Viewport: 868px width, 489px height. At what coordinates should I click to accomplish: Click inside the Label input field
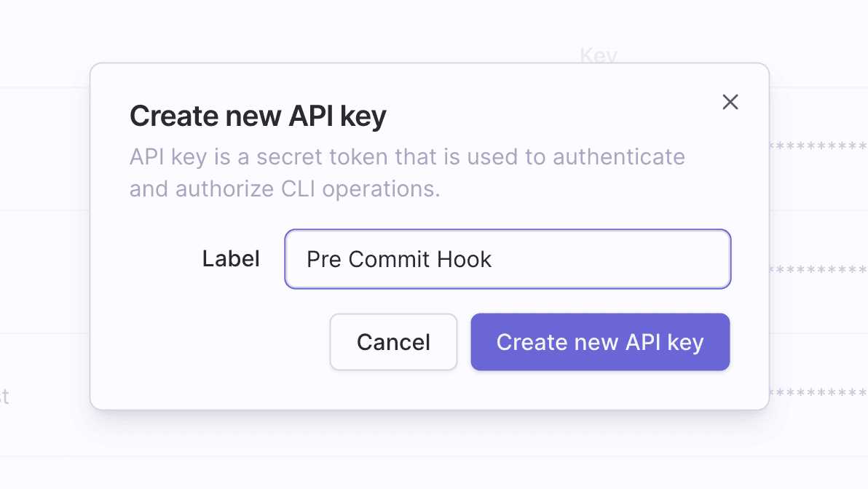508,259
